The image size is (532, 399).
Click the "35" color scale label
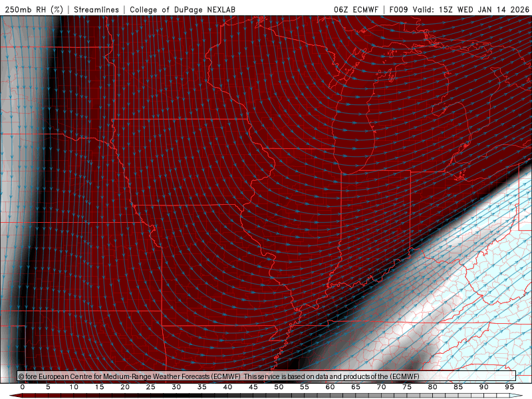[x=202, y=387]
